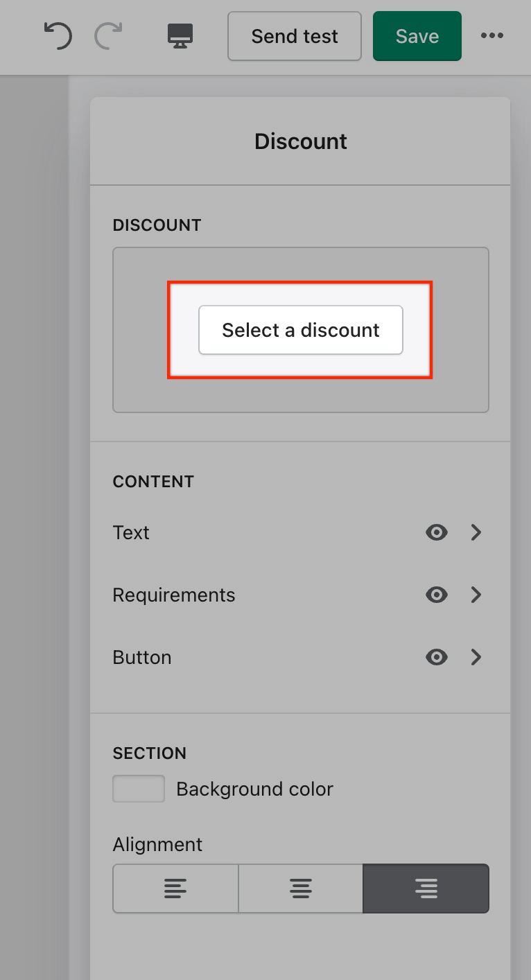The image size is (531, 980).
Task: Click the green Save button
Action: pos(417,36)
